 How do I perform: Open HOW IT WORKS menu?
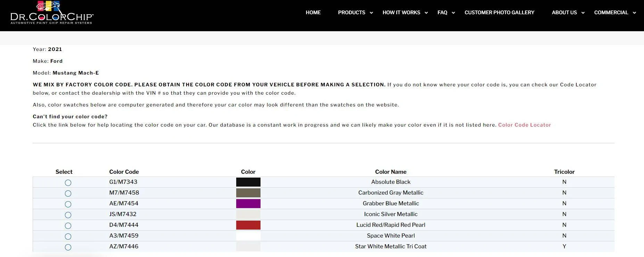coord(401,12)
